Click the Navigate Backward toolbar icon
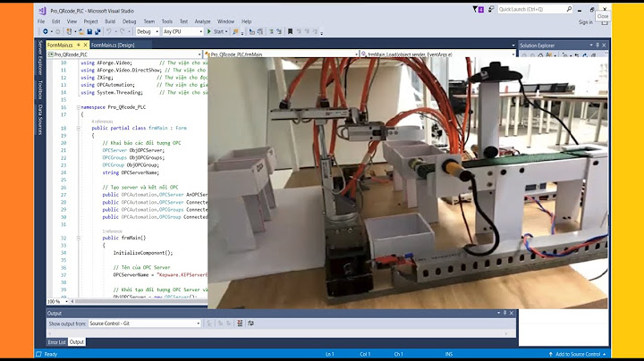This screenshot has width=644, height=361. click(x=46, y=31)
